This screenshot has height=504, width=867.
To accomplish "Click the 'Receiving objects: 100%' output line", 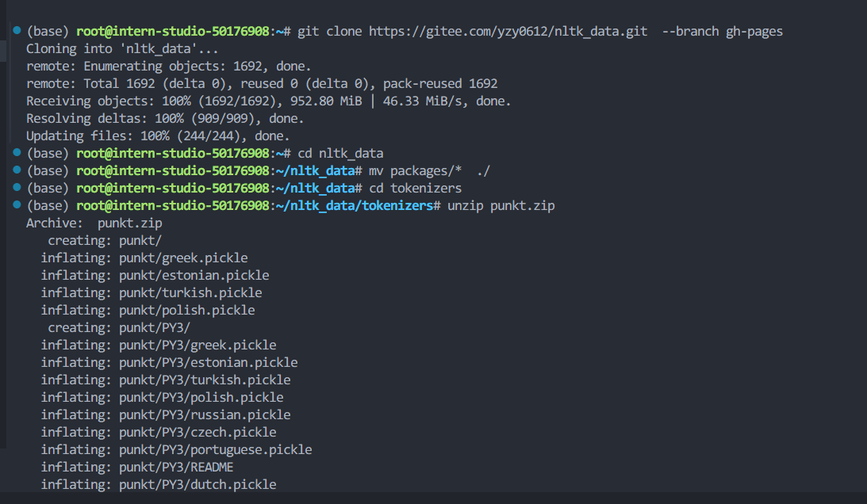I will point(269,101).
